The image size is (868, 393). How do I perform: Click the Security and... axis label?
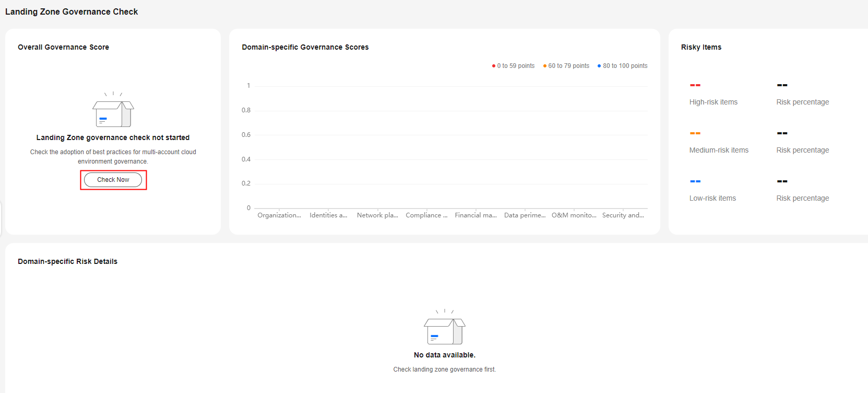(x=623, y=215)
